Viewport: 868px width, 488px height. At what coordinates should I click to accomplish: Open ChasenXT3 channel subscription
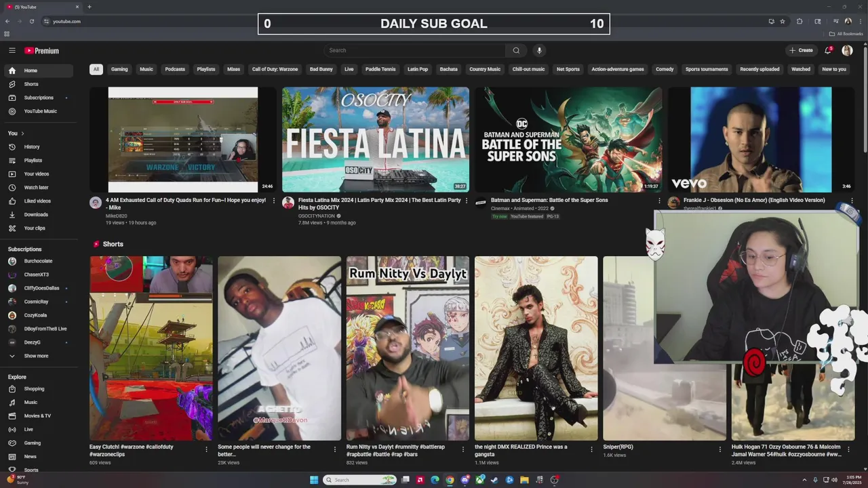click(38, 274)
